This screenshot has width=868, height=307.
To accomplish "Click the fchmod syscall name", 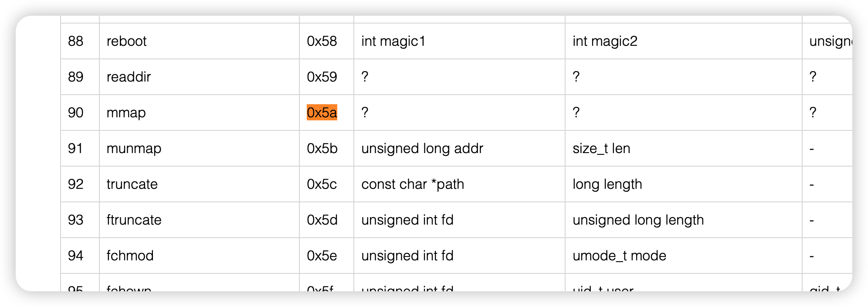I will tap(130, 256).
